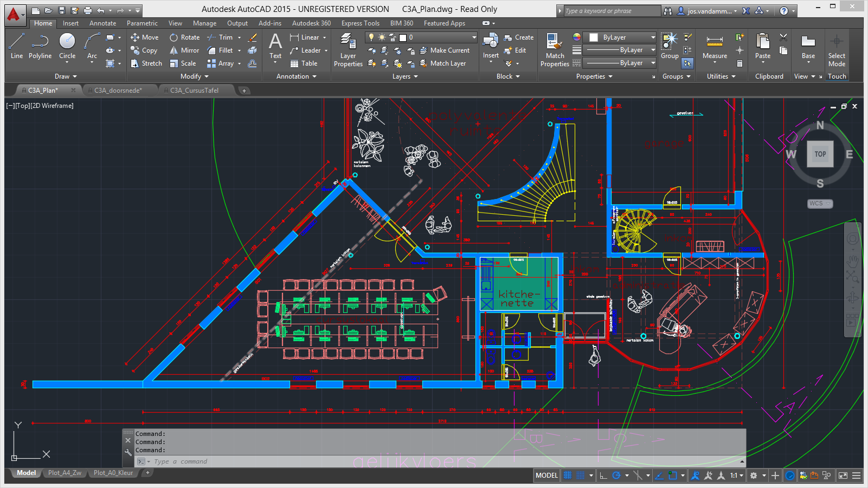Screen dimensions: 868x488
Task: Click the Fillet tool
Action: [x=220, y=50]
